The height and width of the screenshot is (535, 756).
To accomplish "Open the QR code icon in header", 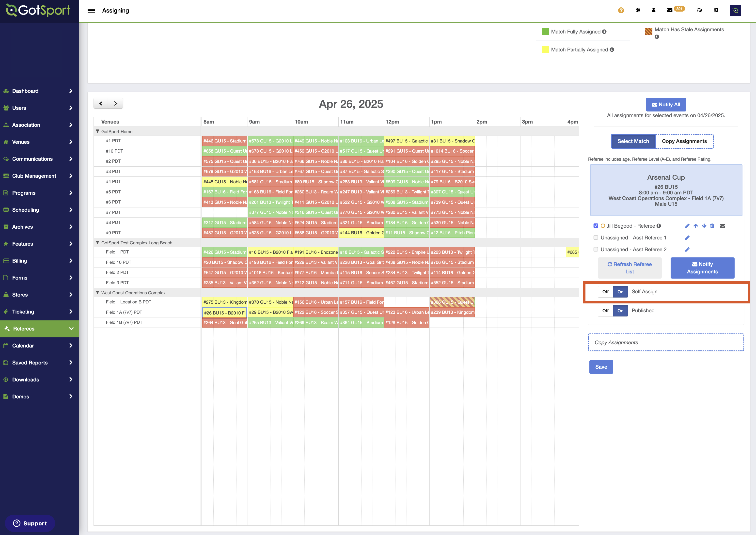I will pos(638,10).
